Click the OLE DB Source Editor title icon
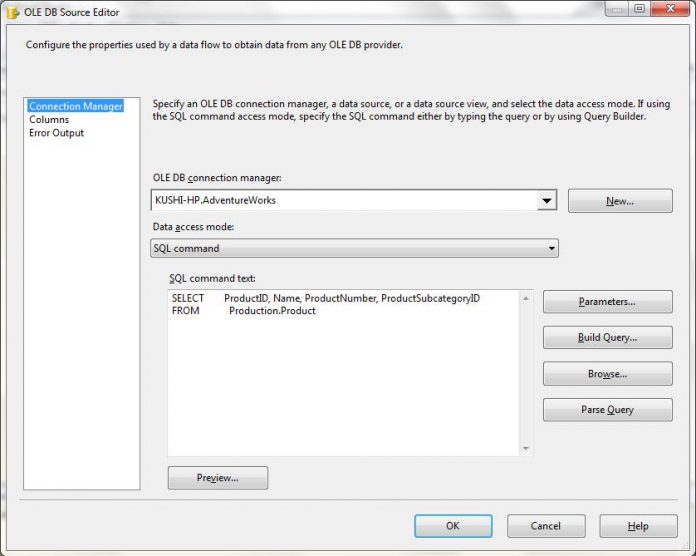The width and height of the screenshot is (696, 556). tap(13, 11)
